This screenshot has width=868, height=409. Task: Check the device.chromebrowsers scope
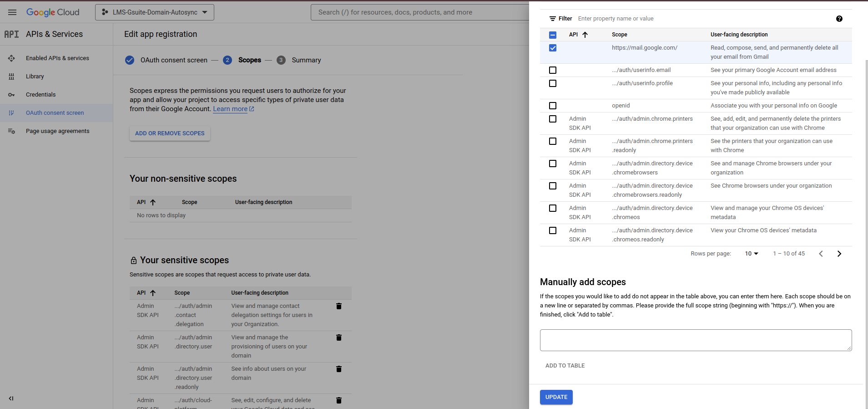click(553, 164)
